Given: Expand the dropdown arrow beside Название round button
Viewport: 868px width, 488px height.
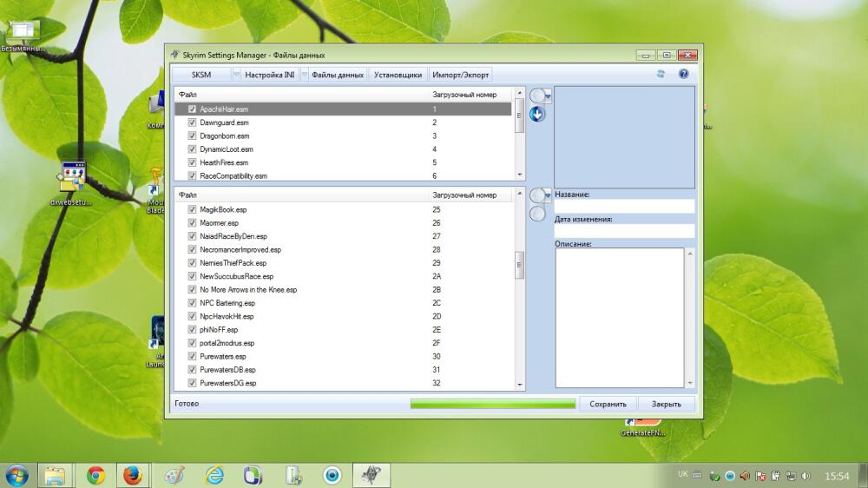Looking at the screenshot, I should pyautogui.click(x=548, y=195).
